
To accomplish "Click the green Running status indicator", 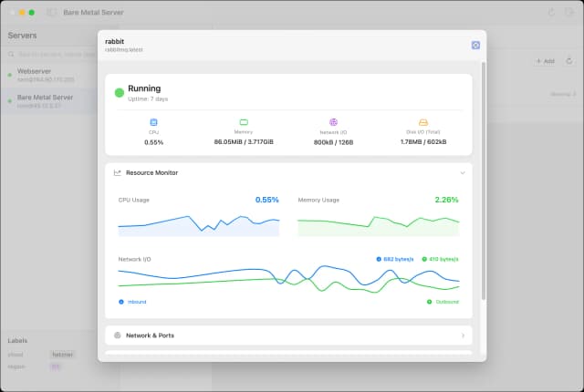I will pos(120,93).
